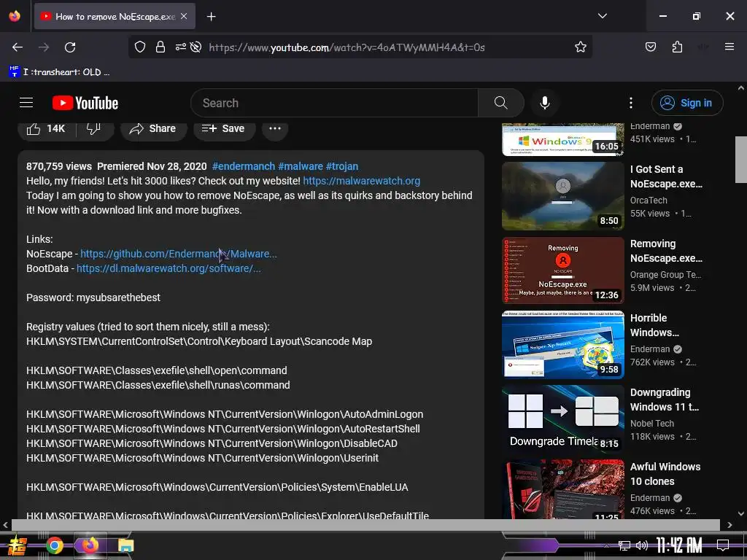Open Removing NoEscape.exe video thumbnail
Viewport: 747px width, 560px height.
click(x=562, y=271)
